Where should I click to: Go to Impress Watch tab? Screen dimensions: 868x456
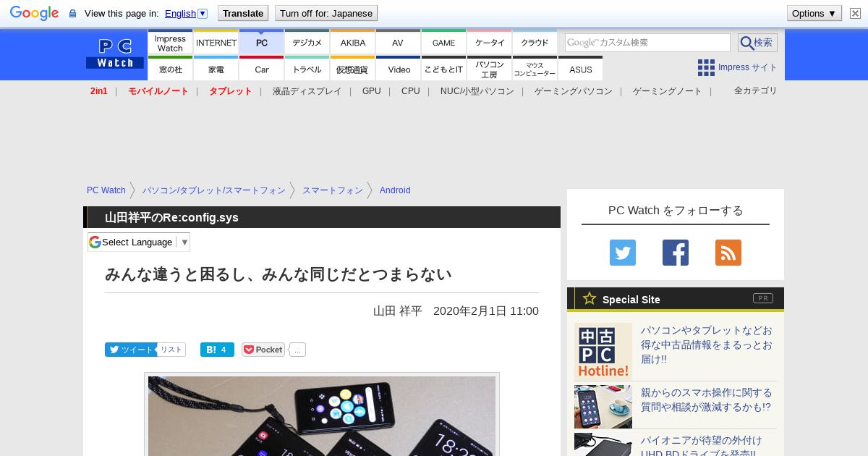170,43
